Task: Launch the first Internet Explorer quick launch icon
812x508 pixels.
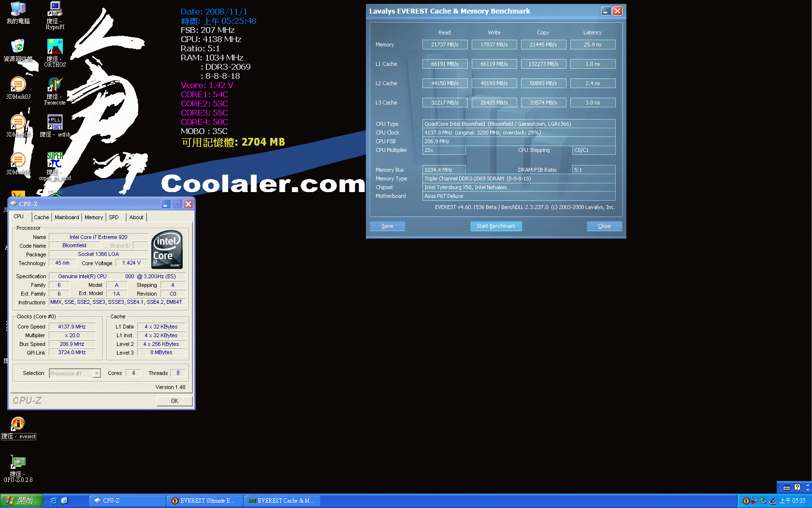Action: coord(54,501)
